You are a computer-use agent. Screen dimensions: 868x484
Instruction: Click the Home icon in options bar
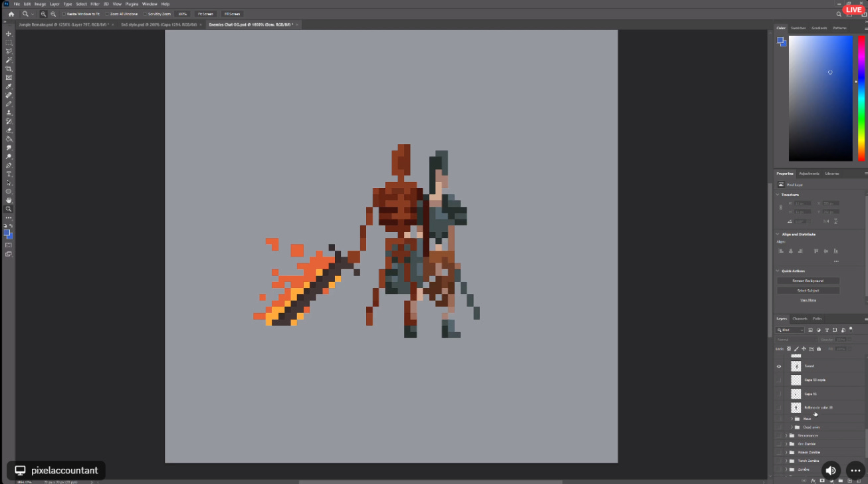coord(11,14)
